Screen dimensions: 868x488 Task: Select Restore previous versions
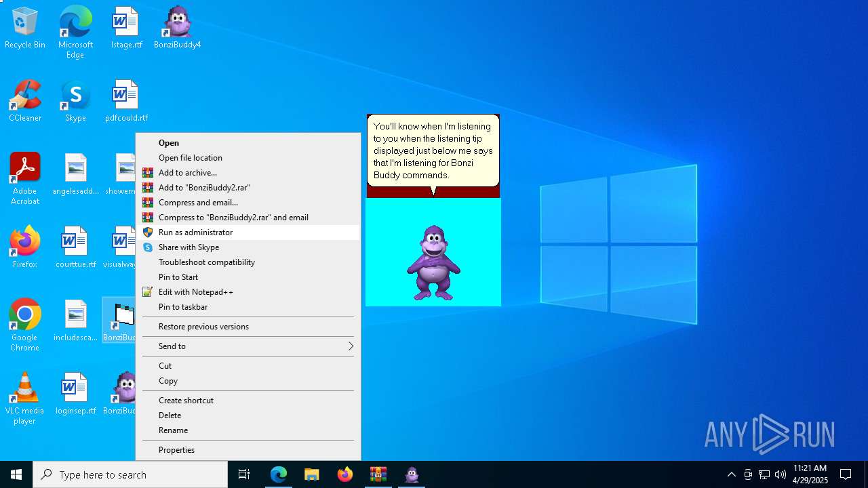pos(248,327)
